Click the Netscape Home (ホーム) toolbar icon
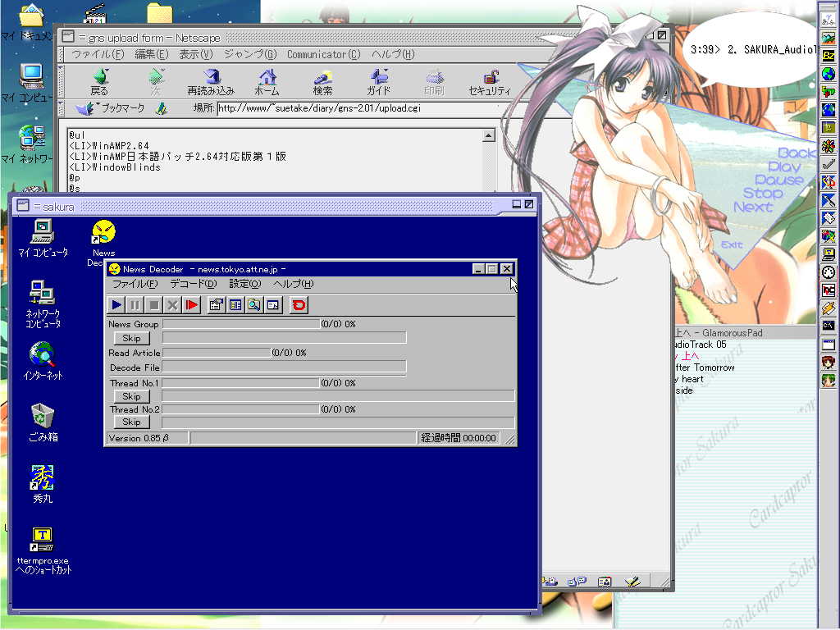840x630 pixels. (x=267, y=81)
